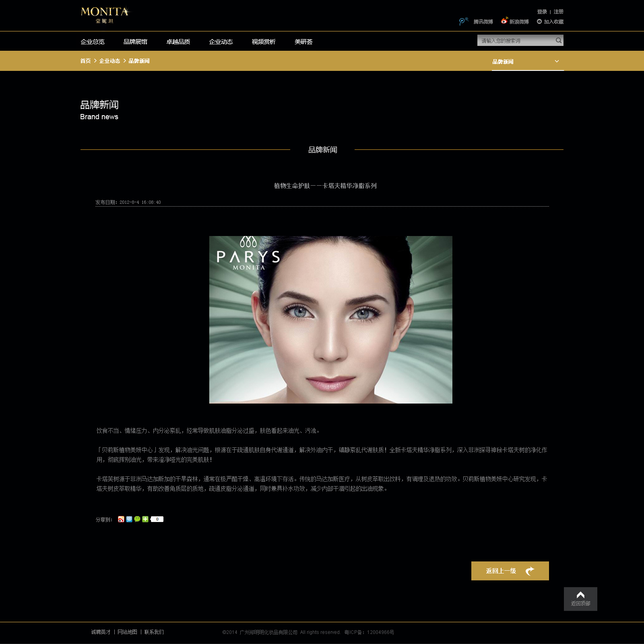Click the MONITA logo
Image resolution: width=644 pixels, height=644 pixels.
pyautogui.click(x=105, y=15)
